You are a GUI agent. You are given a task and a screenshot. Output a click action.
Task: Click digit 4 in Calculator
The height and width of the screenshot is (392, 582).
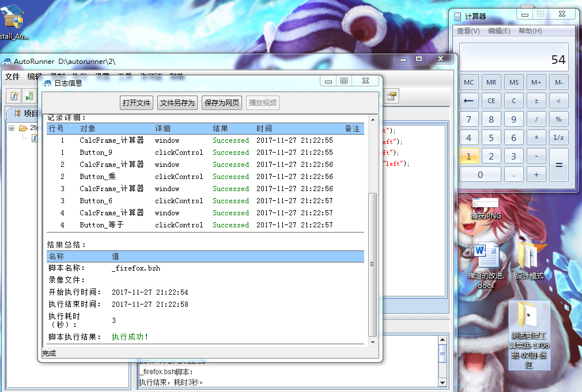click(468, 138)
